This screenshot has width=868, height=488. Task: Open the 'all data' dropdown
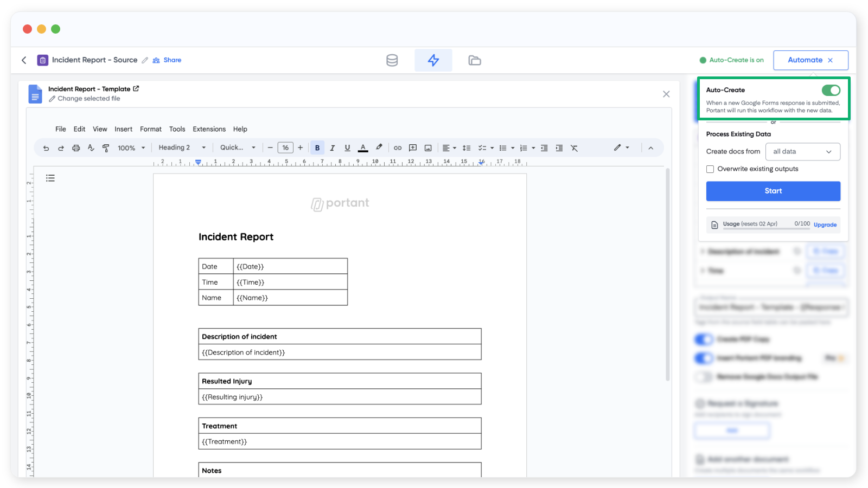click(x=802, y=152)
